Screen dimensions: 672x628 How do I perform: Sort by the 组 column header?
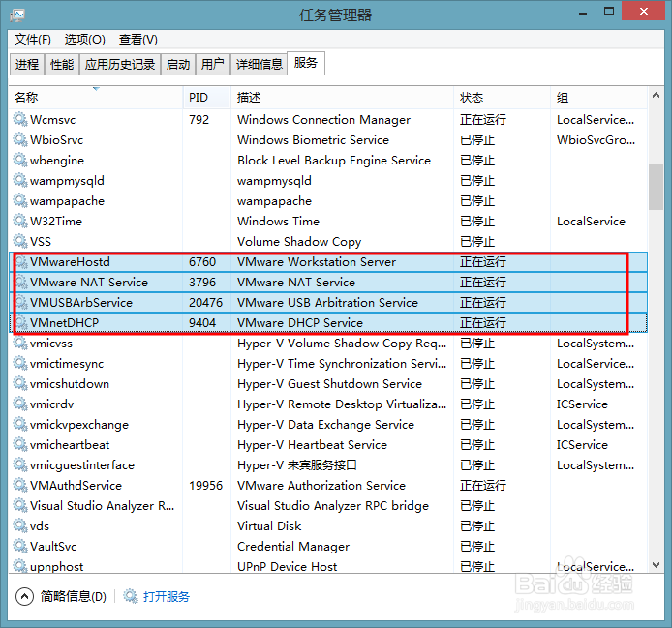598,97
